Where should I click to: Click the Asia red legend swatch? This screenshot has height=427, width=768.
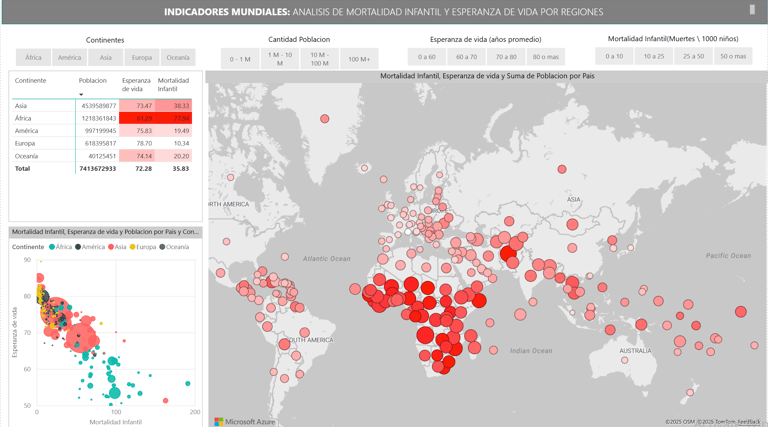coord(111,247)
